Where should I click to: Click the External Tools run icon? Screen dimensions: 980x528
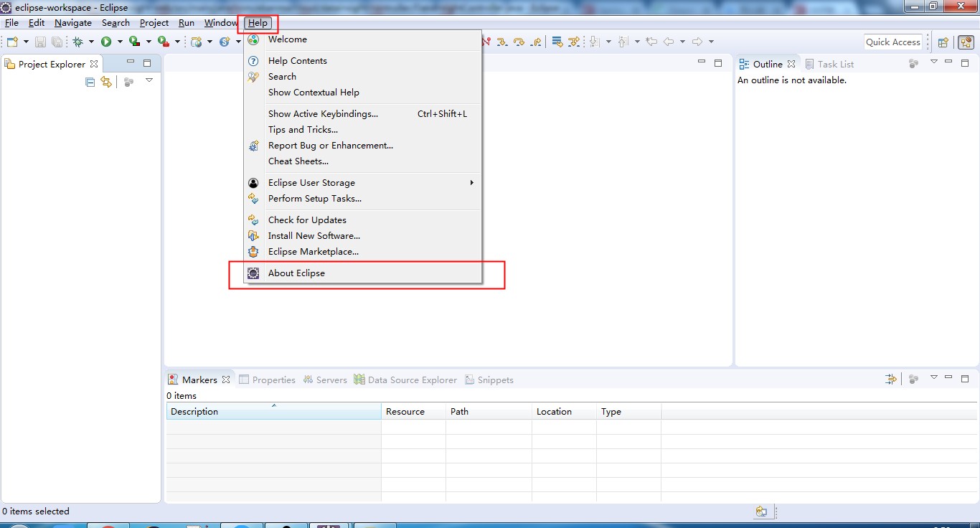[x=164, y=42]
